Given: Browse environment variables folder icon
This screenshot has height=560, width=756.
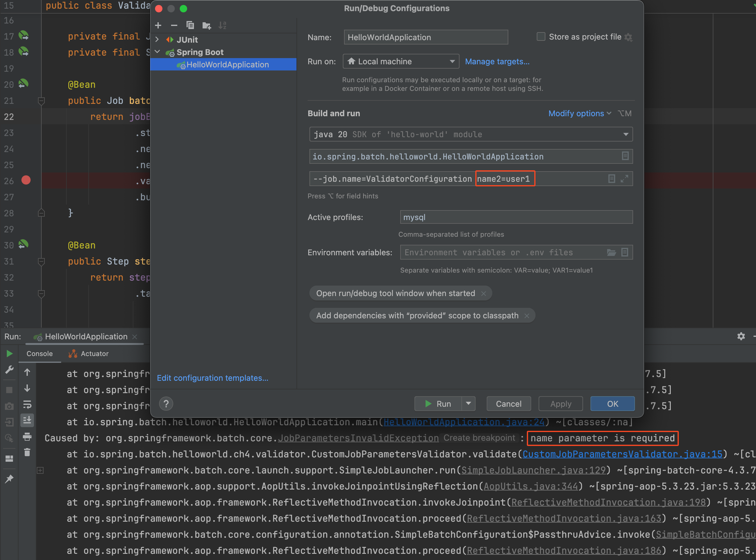Looking at the screenshot, I should tap(611, 252).
